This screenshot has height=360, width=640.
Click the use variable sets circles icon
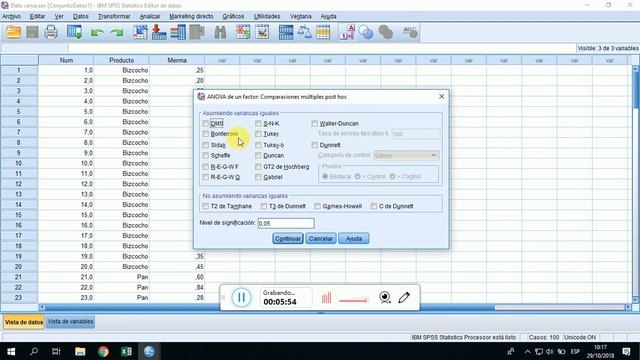click(366, 32)
